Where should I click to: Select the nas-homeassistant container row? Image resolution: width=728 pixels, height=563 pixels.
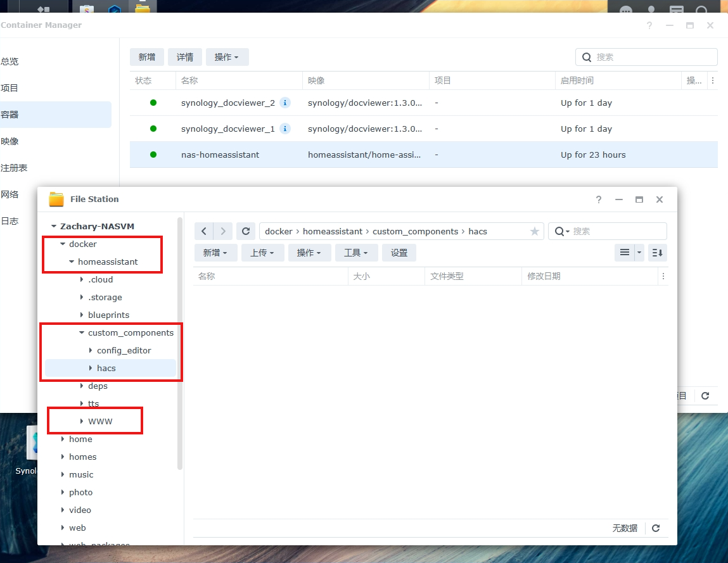[423, 155]
